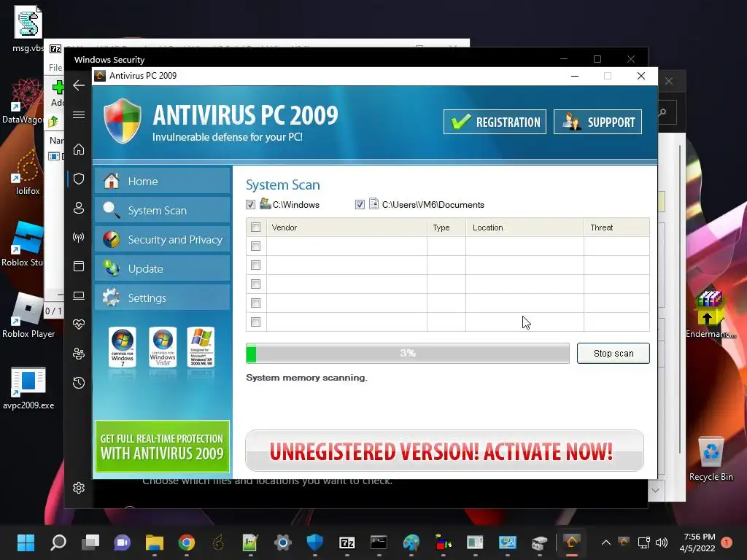Open Account protection in Windows Security
747x560 pixels.
pos(79,208)
